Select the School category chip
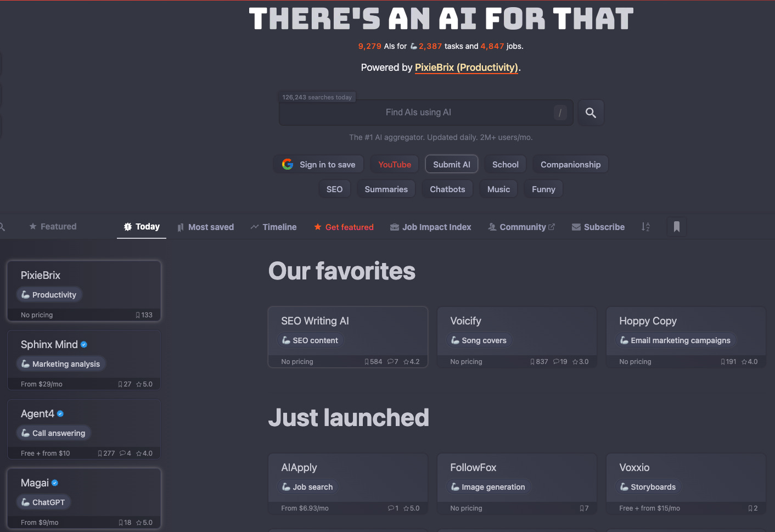Screen dimensions: 775x532 (506, 165)
